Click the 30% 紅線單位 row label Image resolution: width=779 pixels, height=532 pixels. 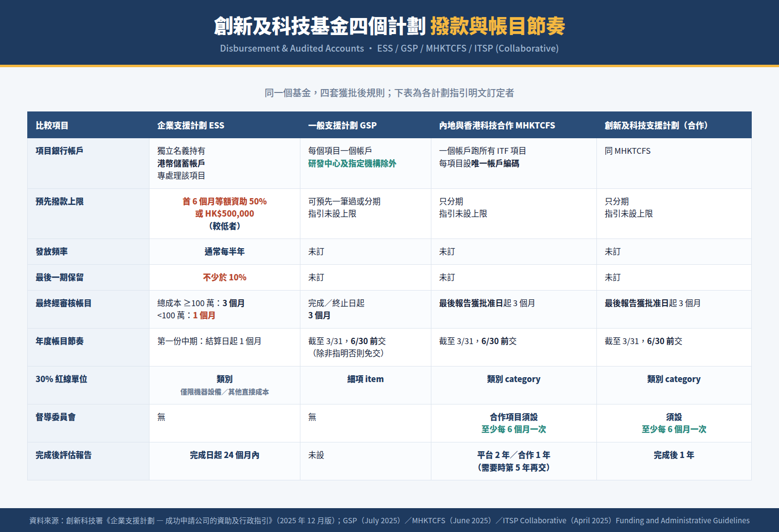pyautogui.click(x=61, y=379)
